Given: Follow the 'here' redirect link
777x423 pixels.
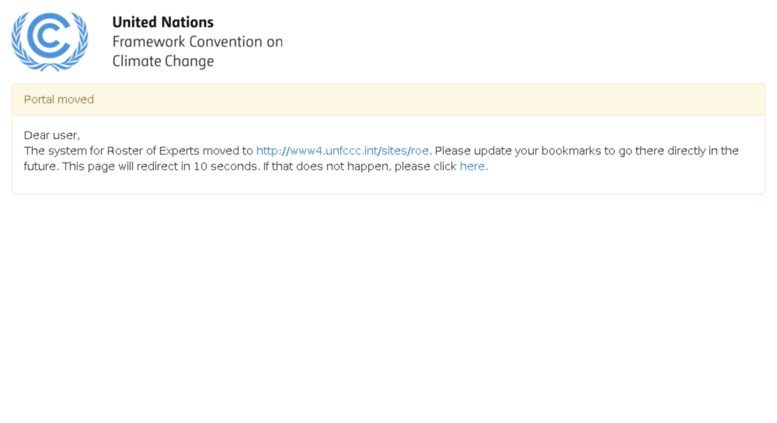Looking at the screenshot, I should pyautogui.click(x=472, y=166).
